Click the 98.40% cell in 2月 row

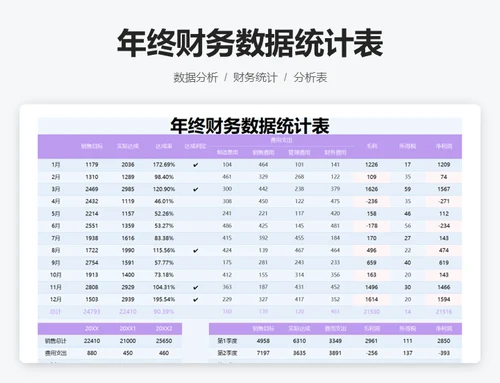pos(164,177)
